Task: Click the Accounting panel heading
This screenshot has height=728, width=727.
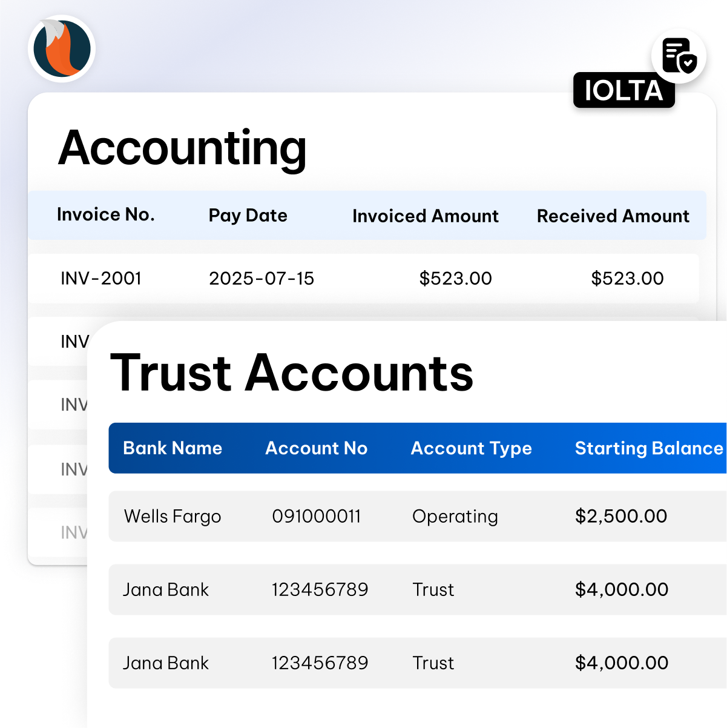Action: (x=182, y=147)
